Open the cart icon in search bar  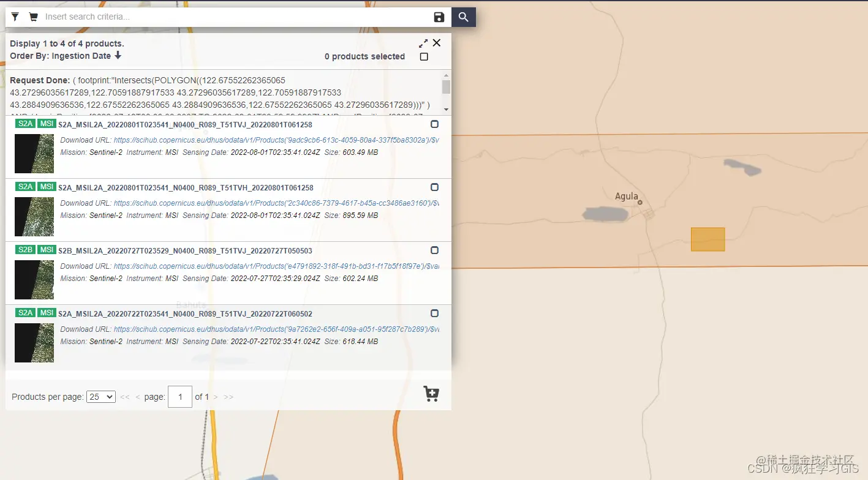click(x=33, y=17)
